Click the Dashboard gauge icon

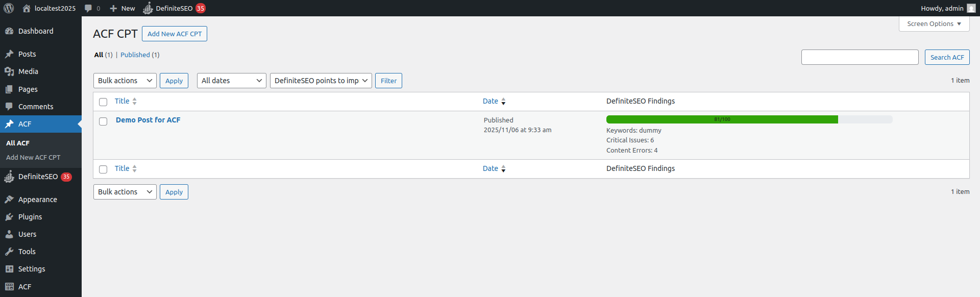(x=9, y=31)
